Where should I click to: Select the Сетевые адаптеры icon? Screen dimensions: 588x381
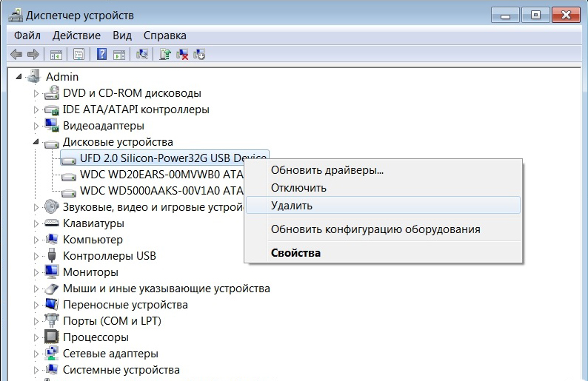52,353
